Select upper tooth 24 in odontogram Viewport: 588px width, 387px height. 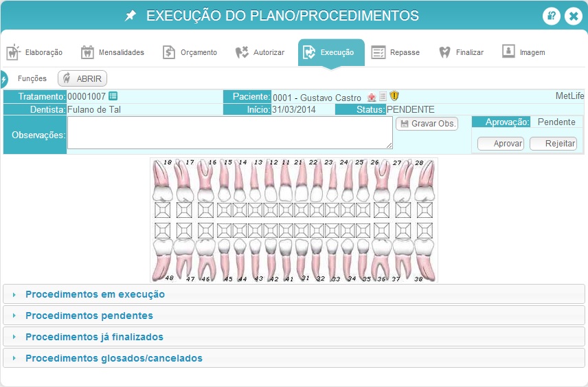[348, 181]
